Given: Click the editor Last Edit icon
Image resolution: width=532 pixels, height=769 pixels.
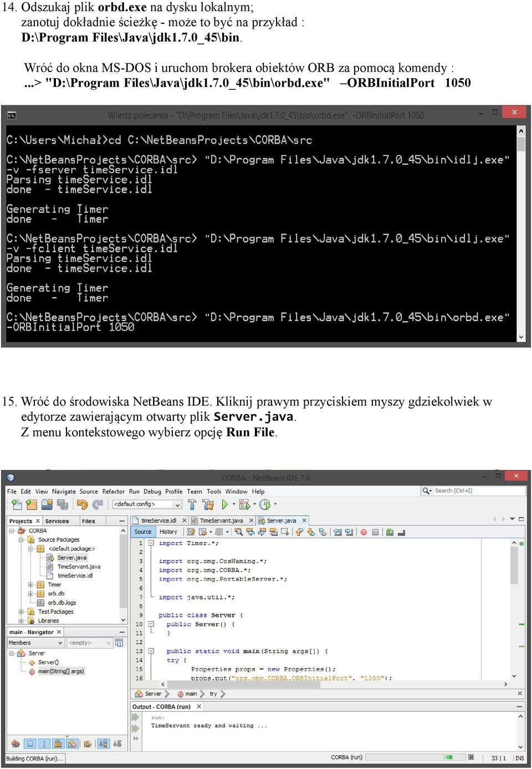Looking at the screenshot, I should point(191,532).
